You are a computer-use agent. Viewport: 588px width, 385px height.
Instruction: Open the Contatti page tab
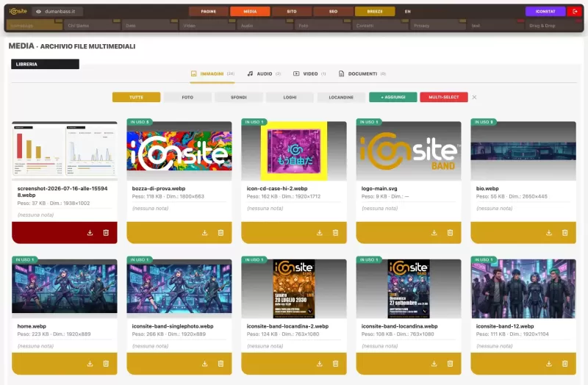tap(380, 25)
